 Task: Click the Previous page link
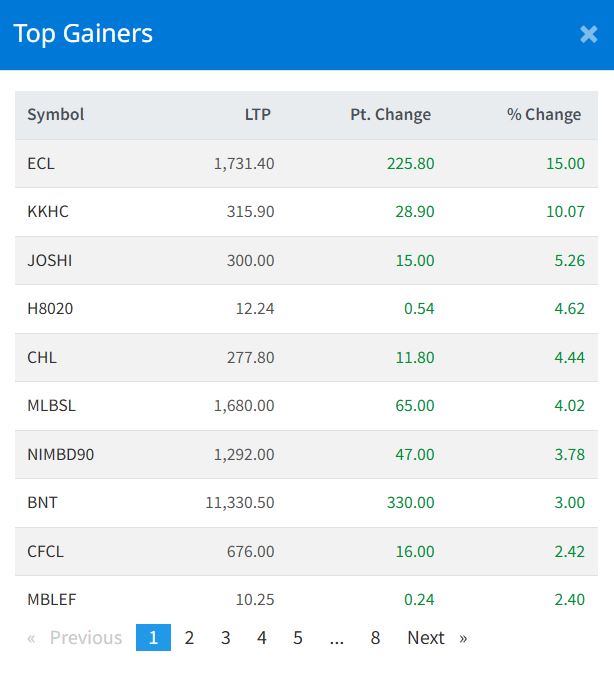coord(86,637)
